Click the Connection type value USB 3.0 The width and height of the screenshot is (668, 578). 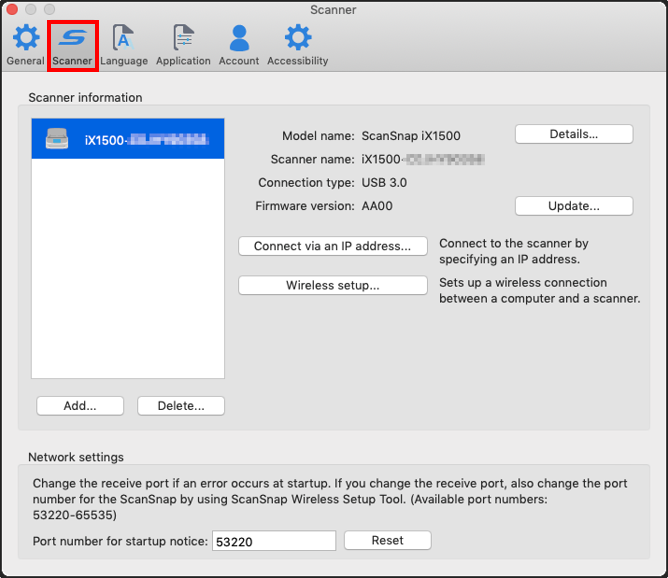coord(384,183)
